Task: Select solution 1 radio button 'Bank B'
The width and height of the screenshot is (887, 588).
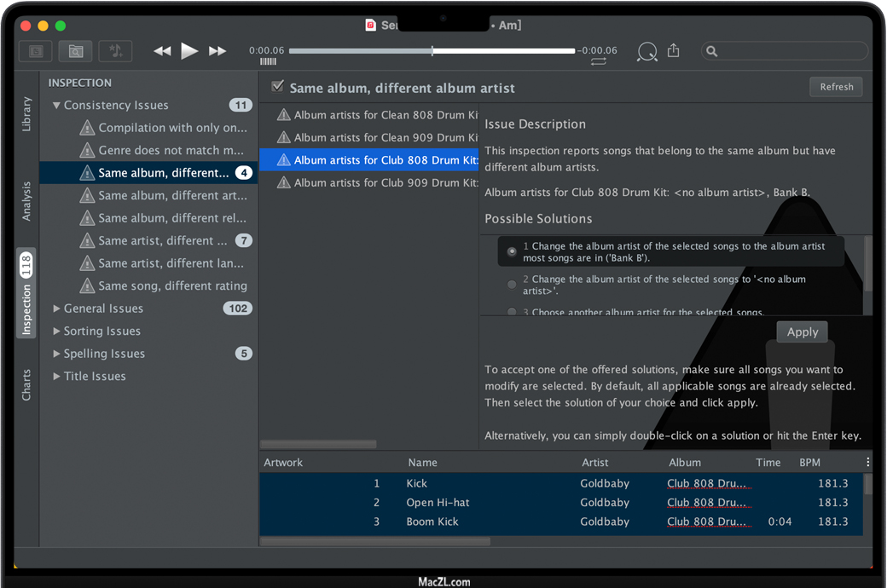Action: tap(512, 251)
